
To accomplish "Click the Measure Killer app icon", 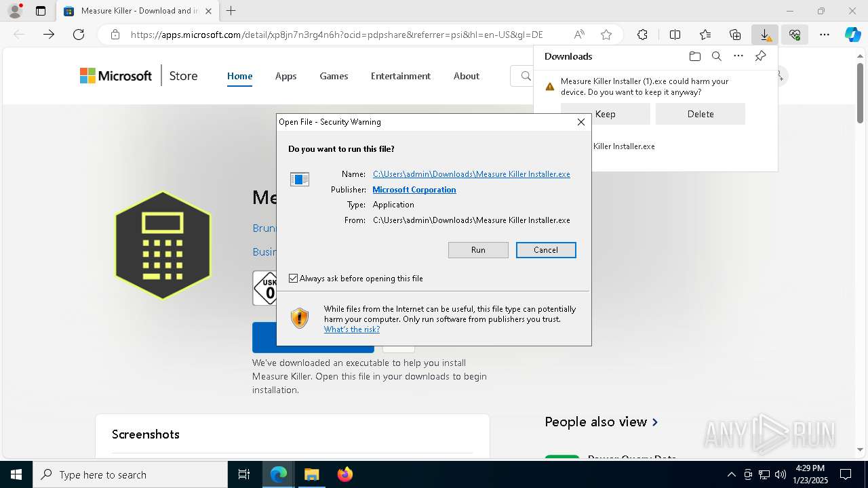I will pos(163,245).
